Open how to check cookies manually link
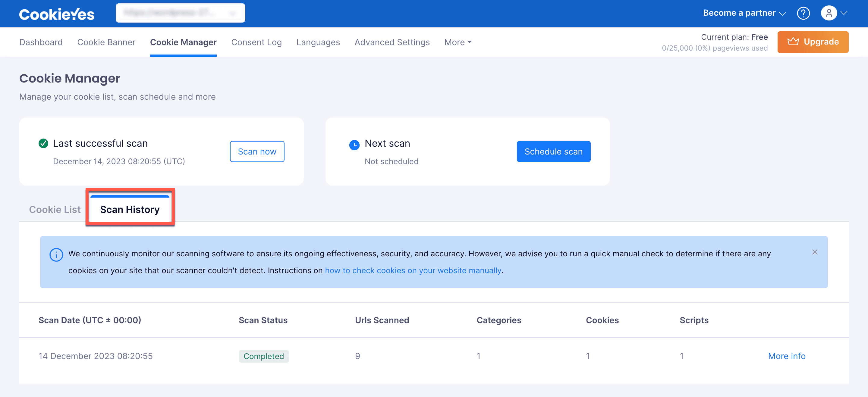The image size is (868, 397). (x=413, y=270)
